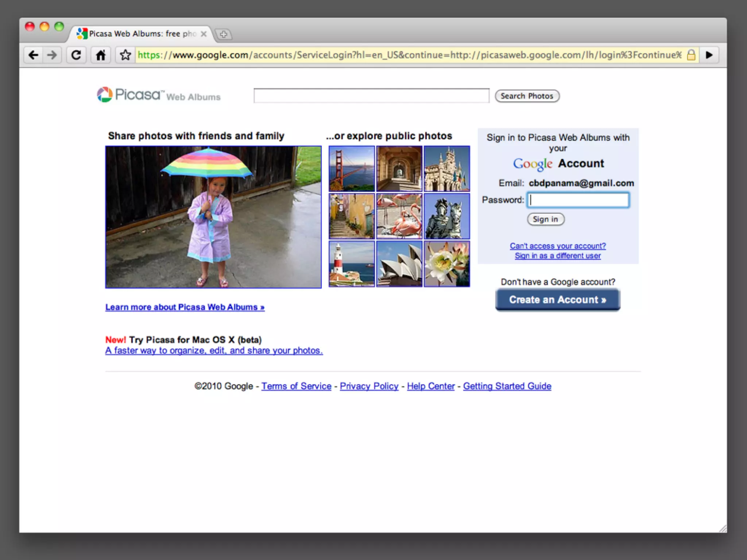Image resolution: width=747 pixels, height=560 pixels.
Task: Reload the page with the refresh icon
Action: 76,55
